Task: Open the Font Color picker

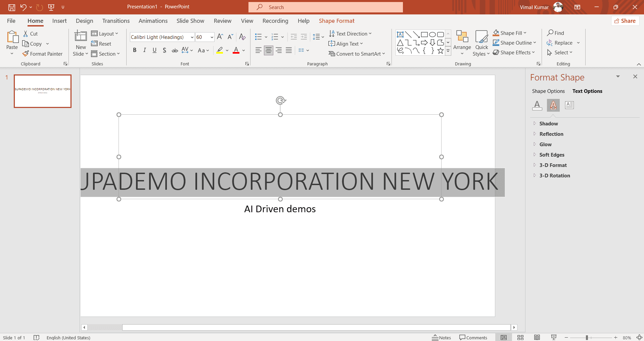Action: pyautogui.click(x=242, y=50)
